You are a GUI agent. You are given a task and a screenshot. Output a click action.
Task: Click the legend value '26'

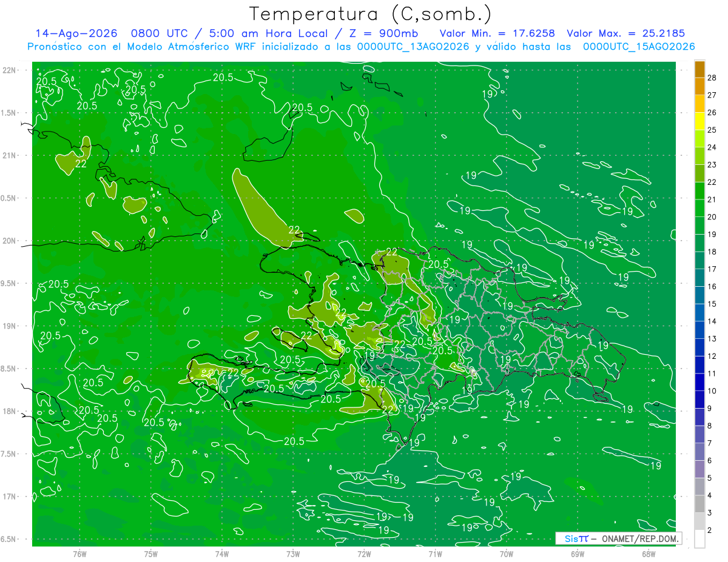click(x=712, y=113)
